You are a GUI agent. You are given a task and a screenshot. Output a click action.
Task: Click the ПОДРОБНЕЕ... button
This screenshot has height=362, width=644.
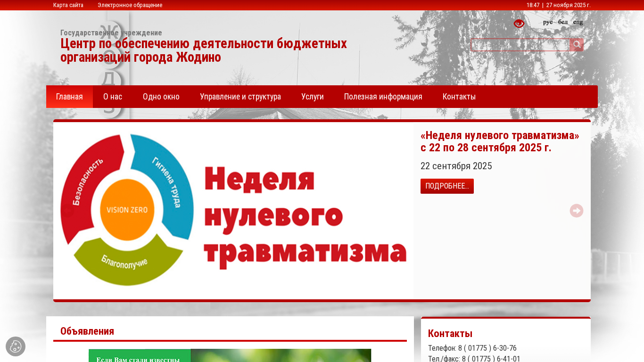447,186
